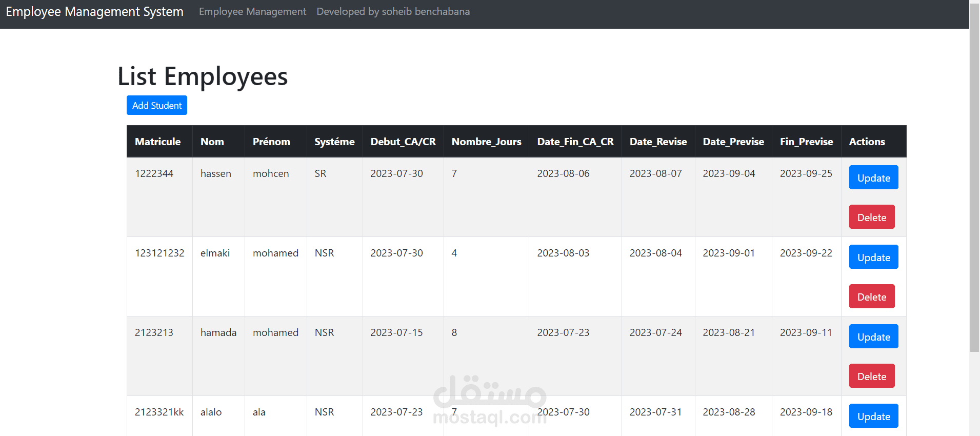
Task: Click date 2023-07-23 in alalo row
Action: [x=397, y=412]
